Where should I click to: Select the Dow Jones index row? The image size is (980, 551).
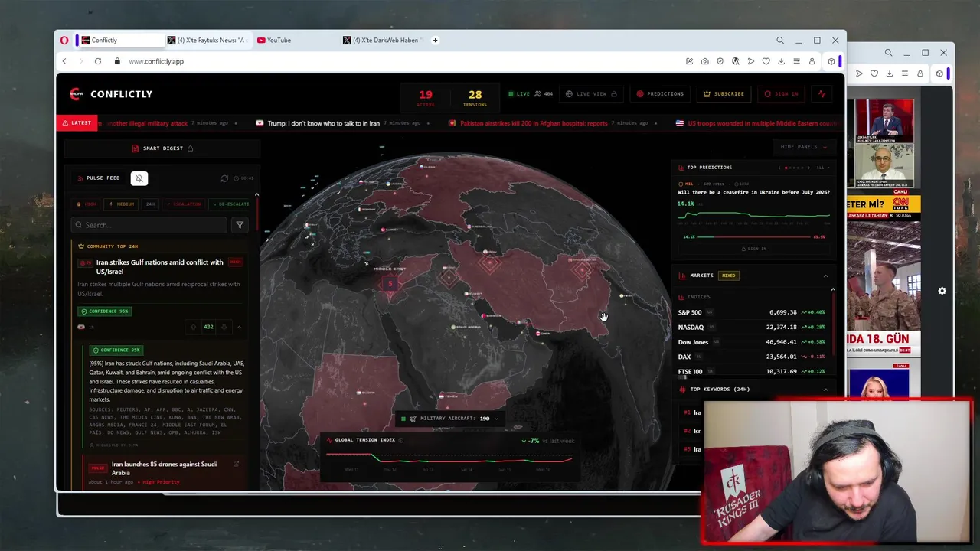[x=752, y=342]
